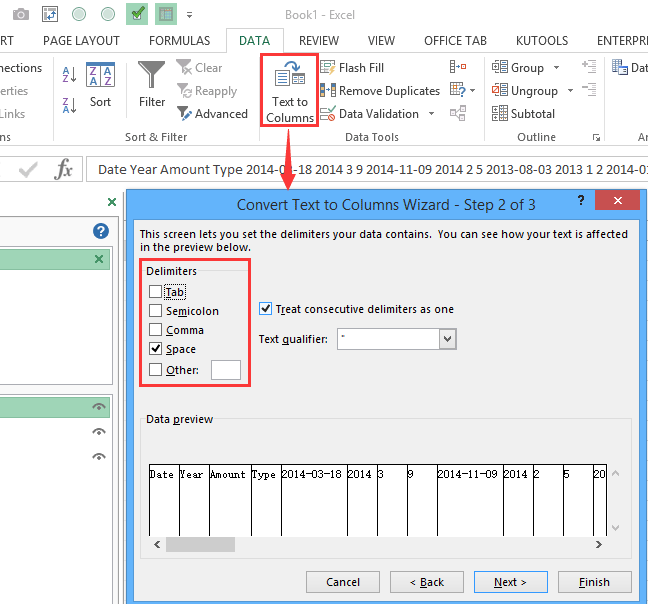The width and height of the screenshot is (648, 604).
Task: Enable the Tab delimiter checkbox
Action: 155,292
